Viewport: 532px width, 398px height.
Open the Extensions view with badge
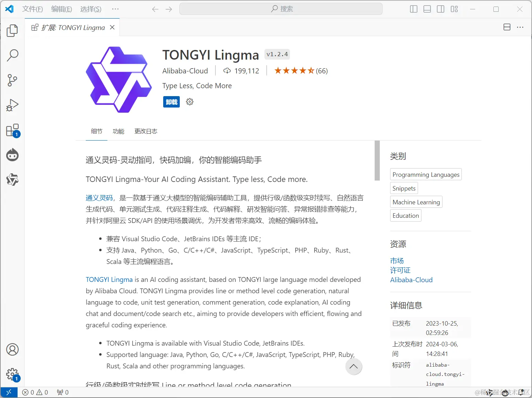point(12,130)
